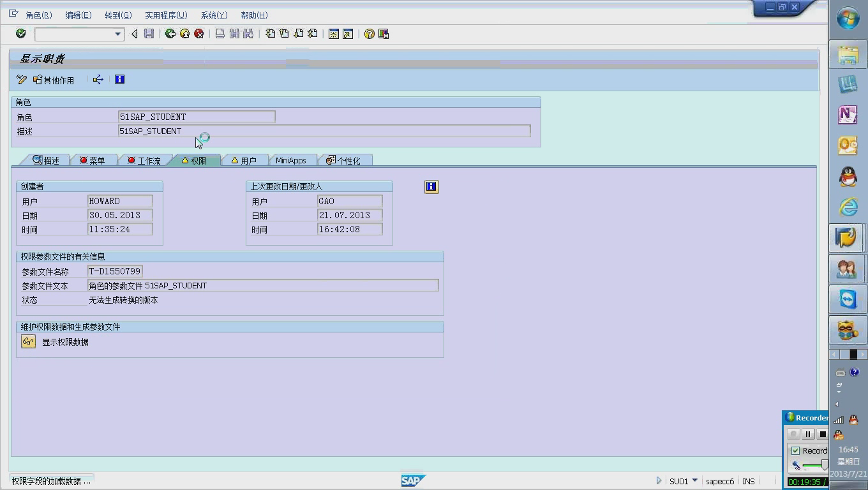Open Outlook from the taskbar
Image resolution: width=868 pixels, height=490 pixels.
(x=848, y=145)
